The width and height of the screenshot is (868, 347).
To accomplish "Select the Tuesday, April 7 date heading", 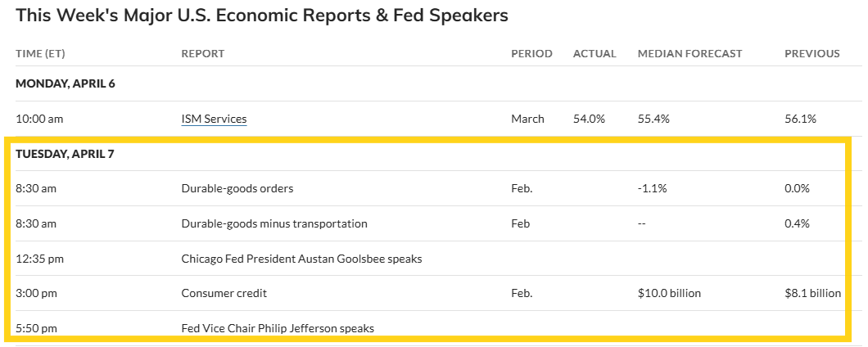I will 65,154.
